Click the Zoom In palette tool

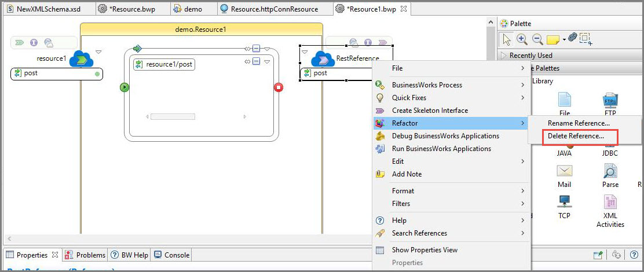pyautogui.click(x=522, y=39)
